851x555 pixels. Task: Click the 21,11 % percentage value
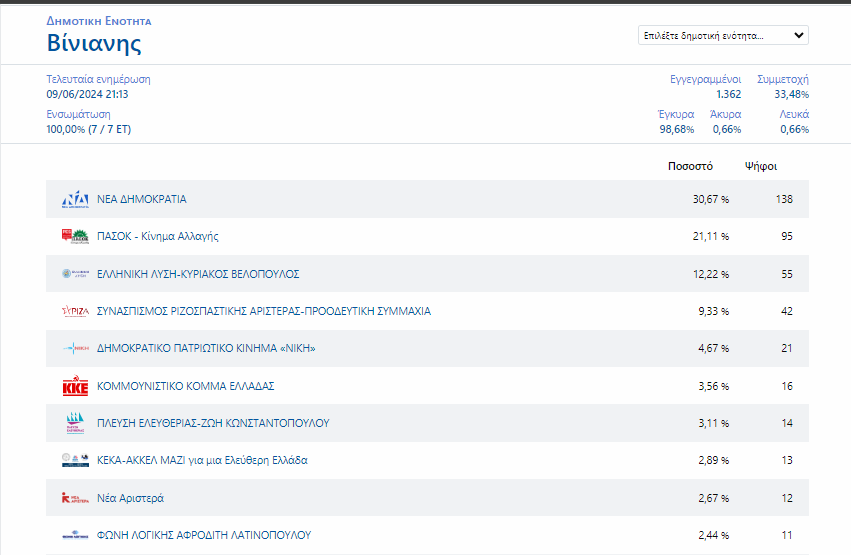tap(710, 236)
